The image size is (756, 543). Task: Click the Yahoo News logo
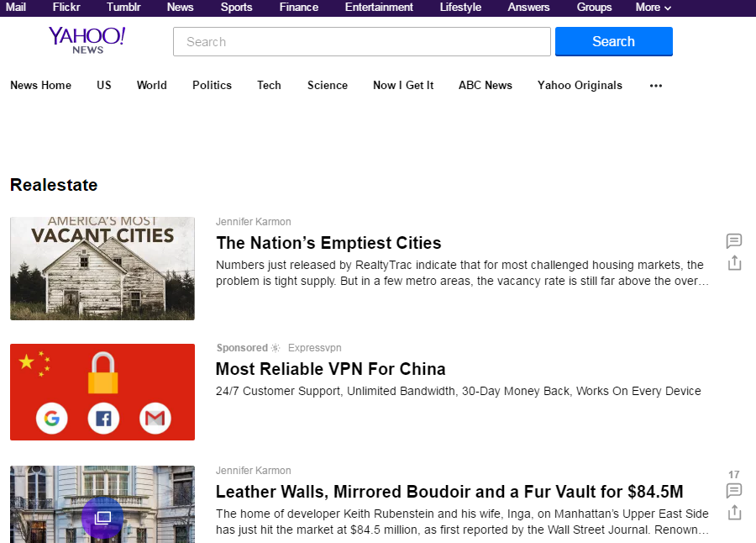pyautogui.click(x=87, y=40)
